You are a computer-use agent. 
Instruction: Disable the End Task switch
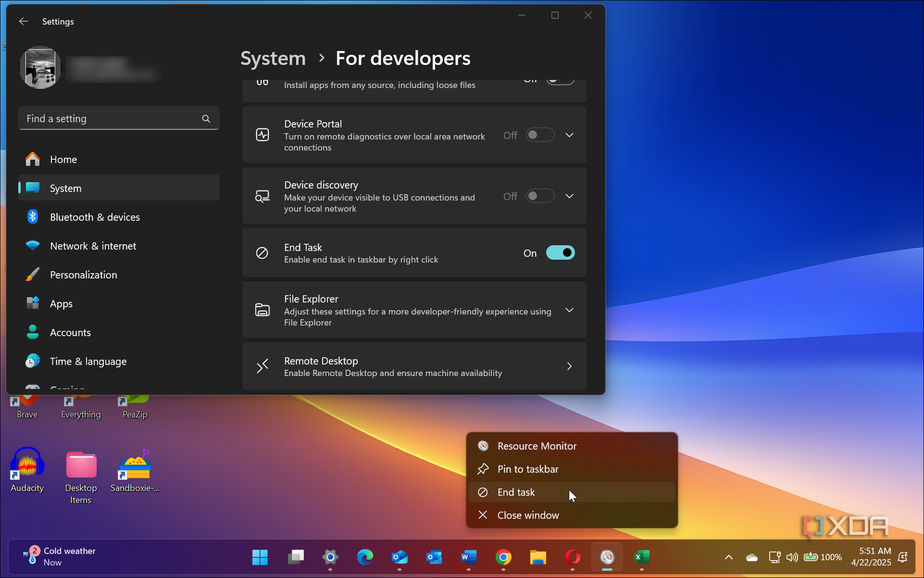pyautogui.click(x=559, y=253)
